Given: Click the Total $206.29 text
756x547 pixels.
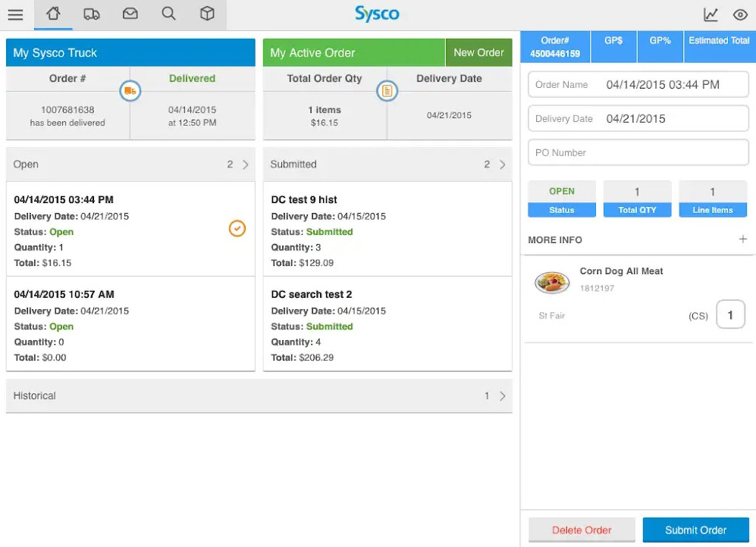Looking at the screenshot, I should pos(303,358).
